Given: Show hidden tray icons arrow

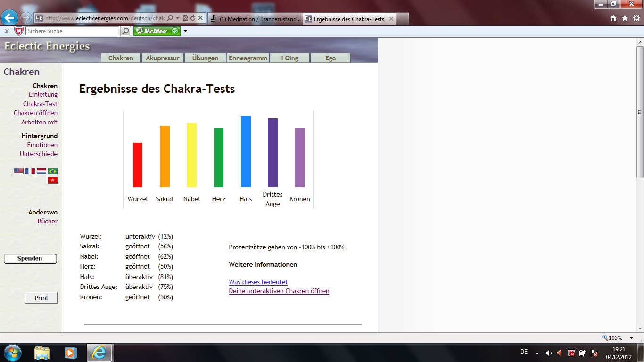Looking at the screenshot, I should [x=537, y=353].
